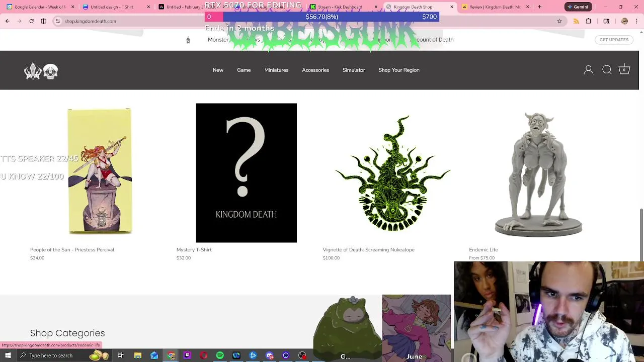Open the Chrome three-dot menu
Image resolution: width=644 pixels, height=362 pixels.
click(636, 21)
